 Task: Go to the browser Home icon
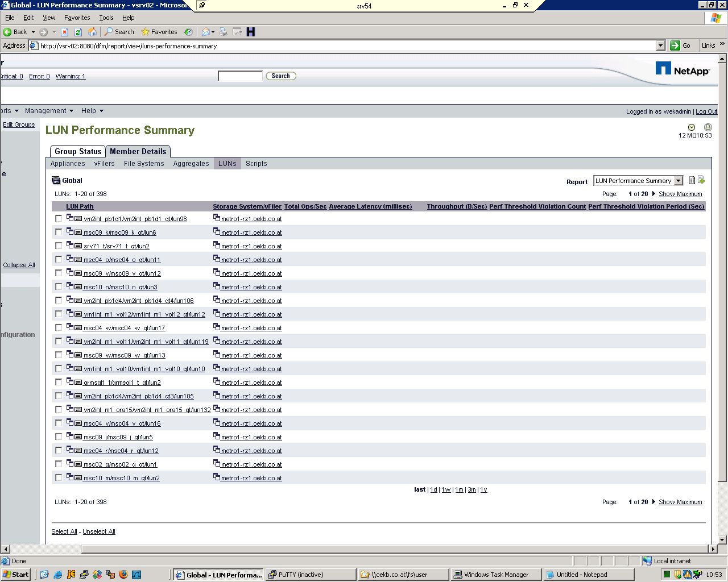point(92,32)
